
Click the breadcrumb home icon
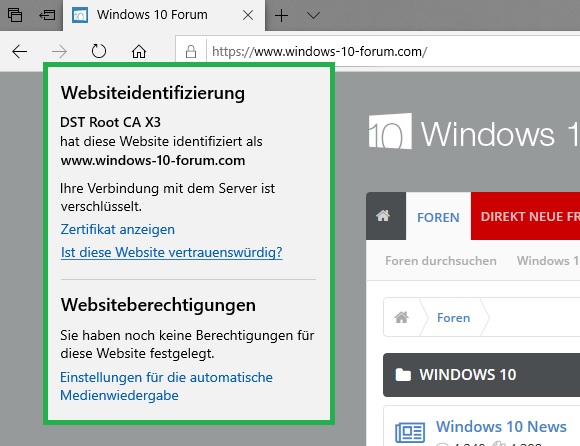point(401,317)
